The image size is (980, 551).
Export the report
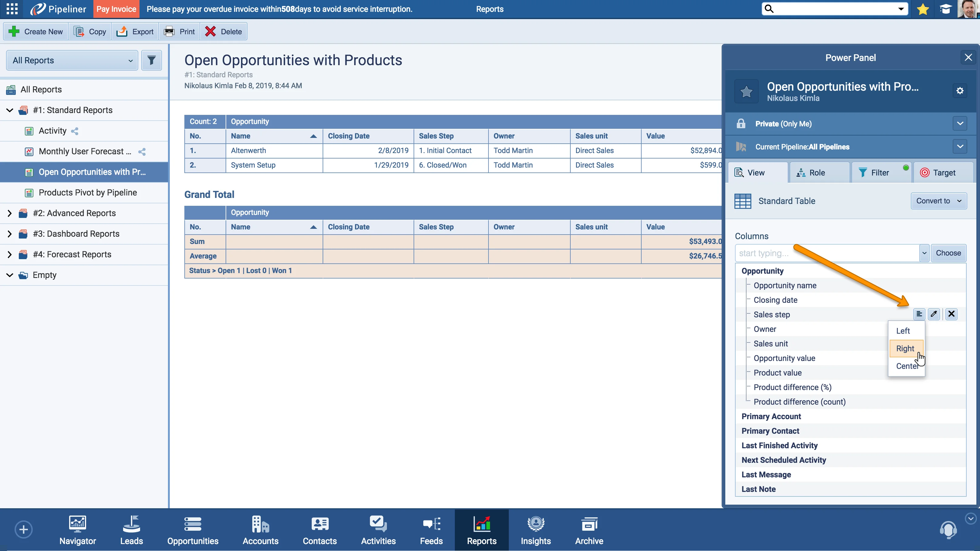tap(135, 32)
